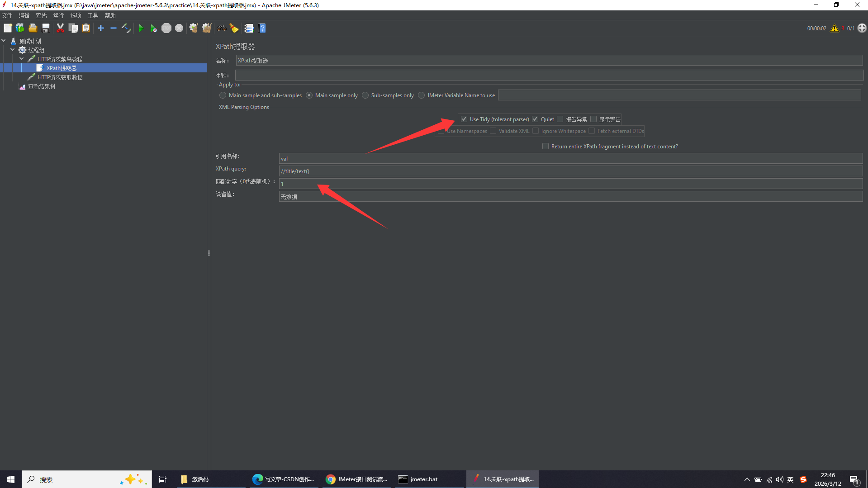868x488 pixels.
Task: Select JMeter Variable Name to use radio
Action: pos(422,95)
